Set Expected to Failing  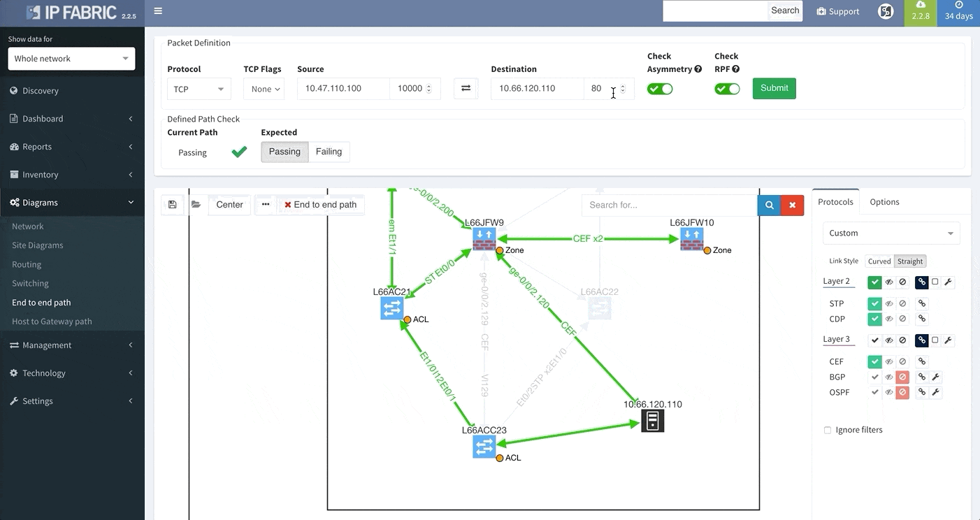pos(329,152)
